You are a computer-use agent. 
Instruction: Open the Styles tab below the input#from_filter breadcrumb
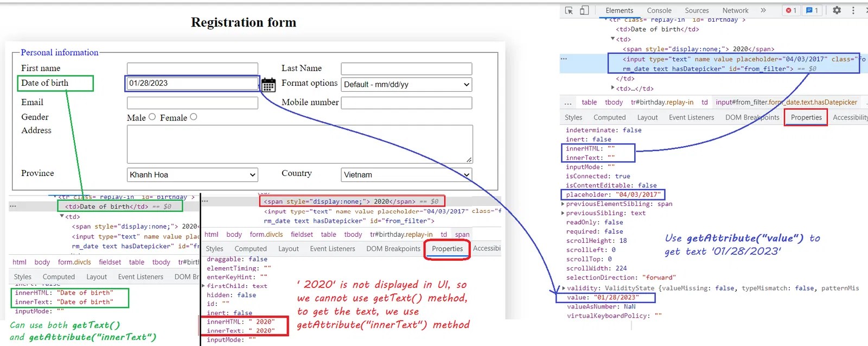(573, 117)
